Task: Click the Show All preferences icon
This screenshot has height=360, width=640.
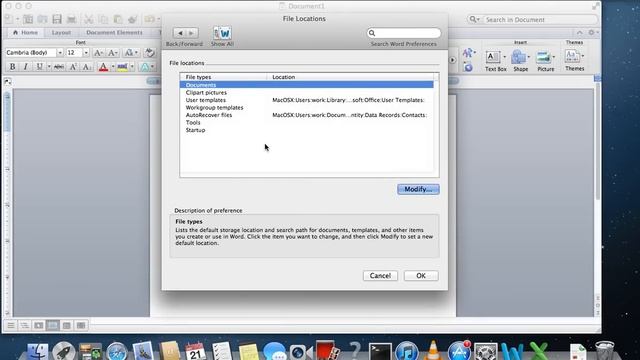Action: [222, 33]
